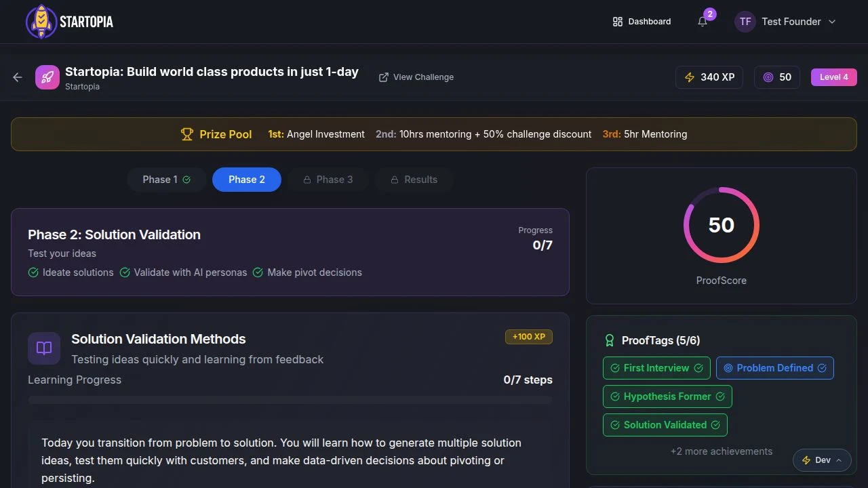Viewport: 868px width, 488px height.
Task: Switch to the Phase 1 tab
Action: pyautogui.click(x=166, y=180)
